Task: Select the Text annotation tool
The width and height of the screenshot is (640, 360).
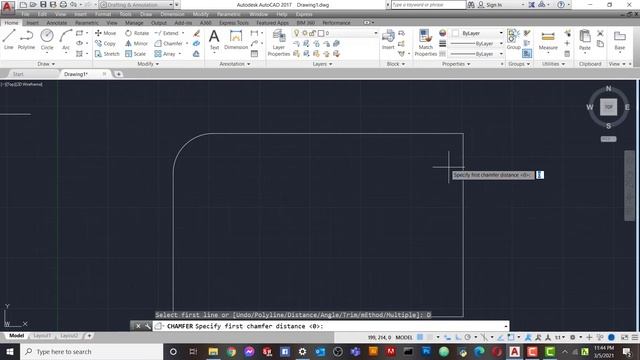Action: [214, 39]
